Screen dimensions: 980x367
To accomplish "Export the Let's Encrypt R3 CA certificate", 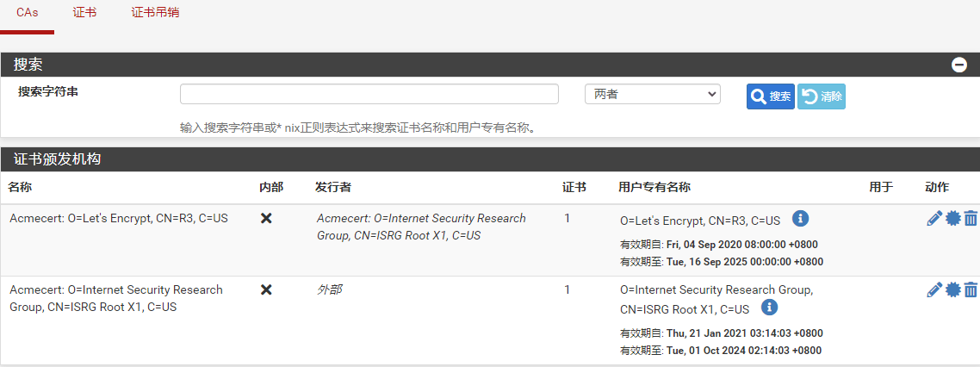I will [952, 219].
